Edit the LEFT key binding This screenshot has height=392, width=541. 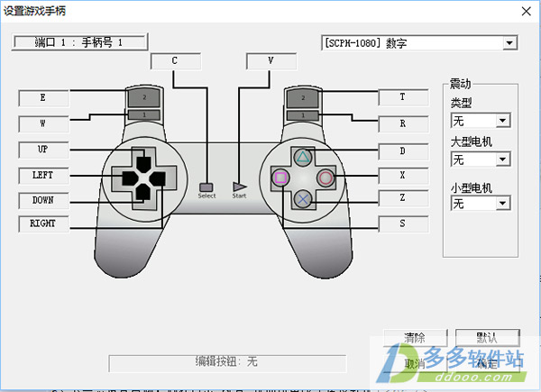point(43,175)
